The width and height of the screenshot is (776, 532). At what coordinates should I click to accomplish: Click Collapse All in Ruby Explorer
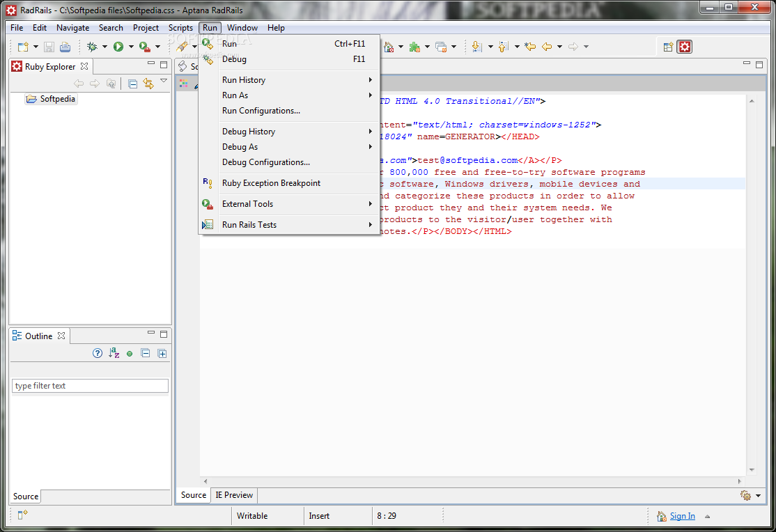point(132,84)
